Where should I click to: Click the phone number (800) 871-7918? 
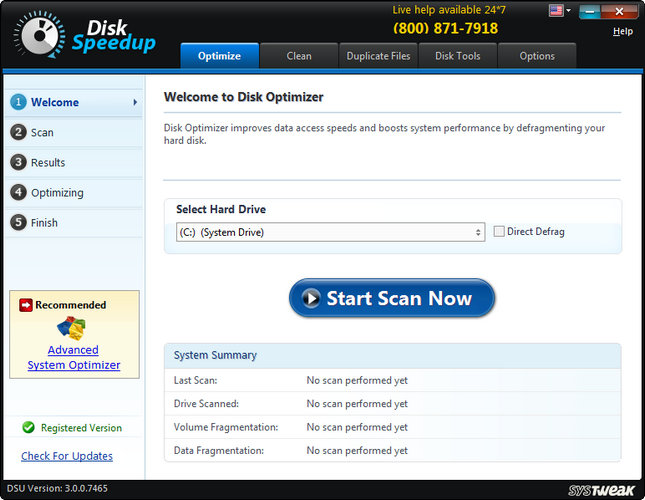tap(445, 28)
